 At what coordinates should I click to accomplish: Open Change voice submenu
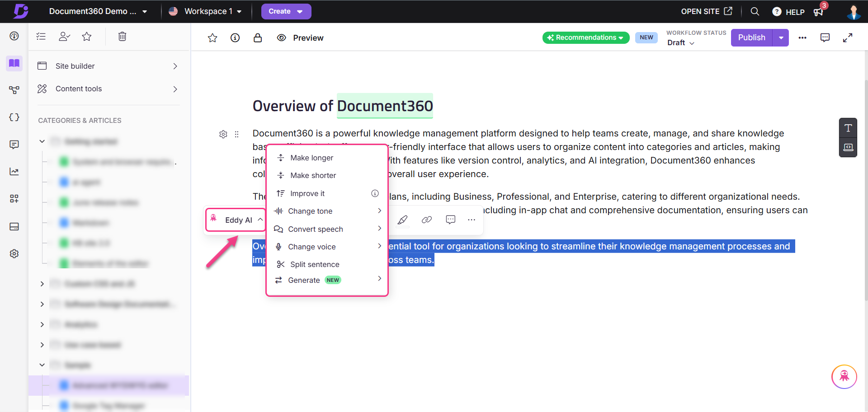click(327, 247)
